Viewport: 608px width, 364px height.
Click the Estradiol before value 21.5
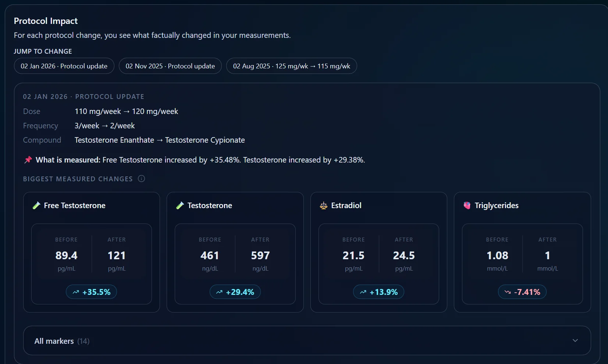pos(353,256)
